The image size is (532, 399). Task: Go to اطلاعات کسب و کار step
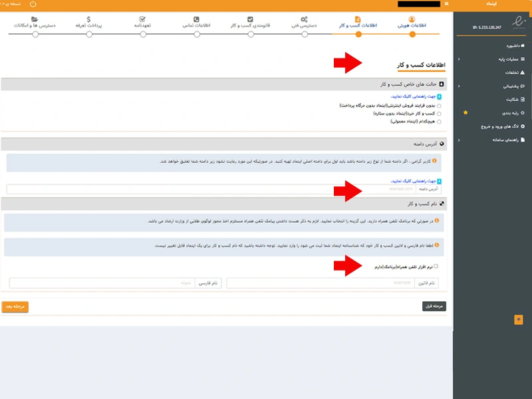coord(358,25)
